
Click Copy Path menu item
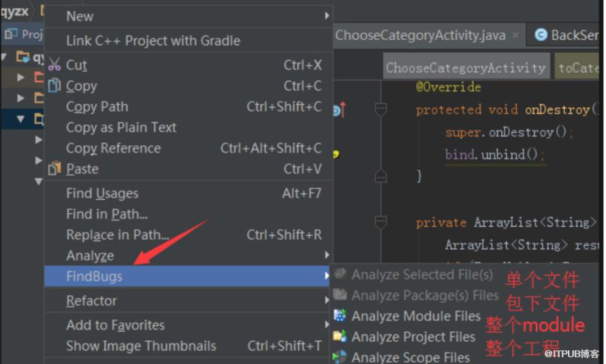pyautogui.click(x=97, y=107)
